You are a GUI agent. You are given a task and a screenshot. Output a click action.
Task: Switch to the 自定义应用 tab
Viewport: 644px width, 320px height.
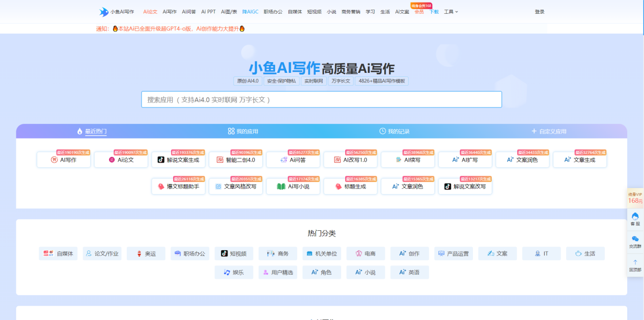pyautogui.click(x=549, y=131)
